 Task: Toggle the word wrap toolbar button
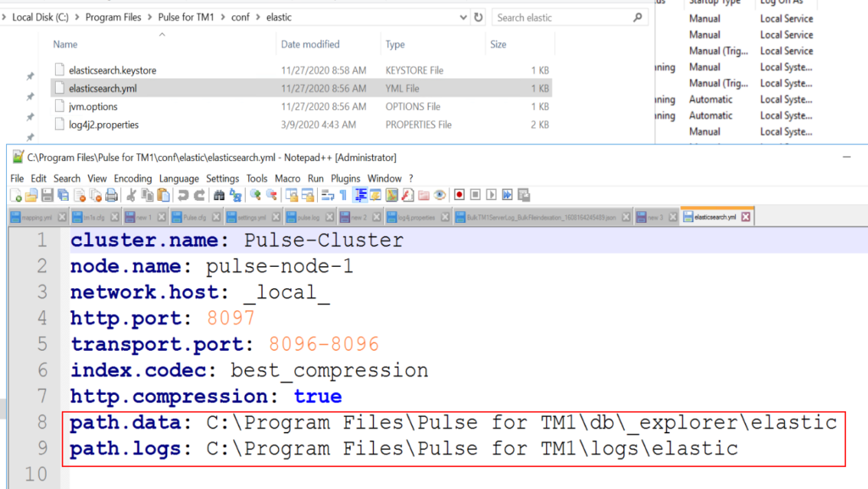point(327,196)
